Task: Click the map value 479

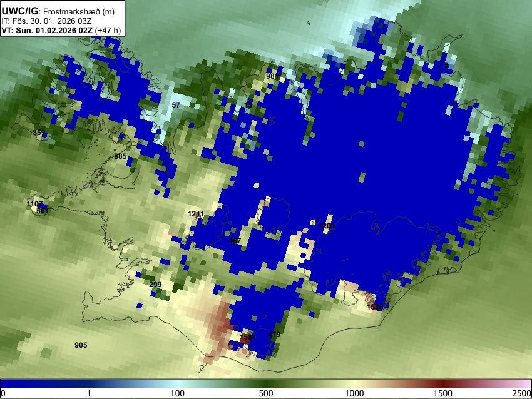Action: (274, 335)
